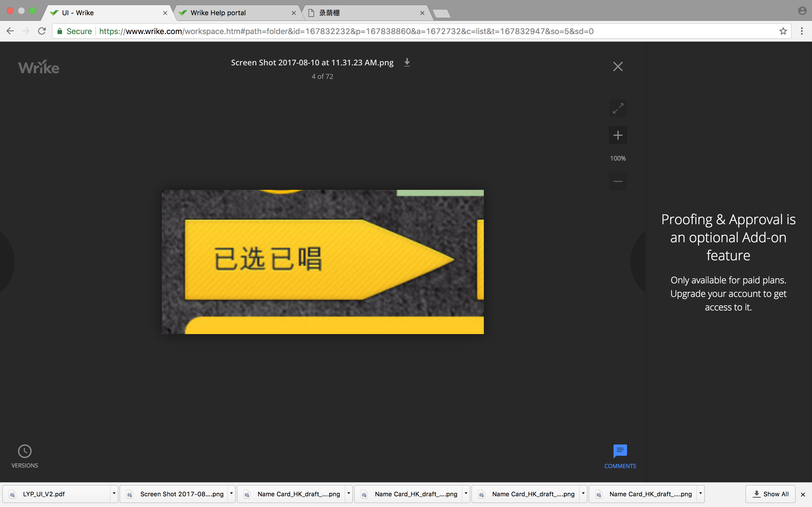Screen dimensions: 812x507
Task: Click the address bar URL field
Action: 346,31
